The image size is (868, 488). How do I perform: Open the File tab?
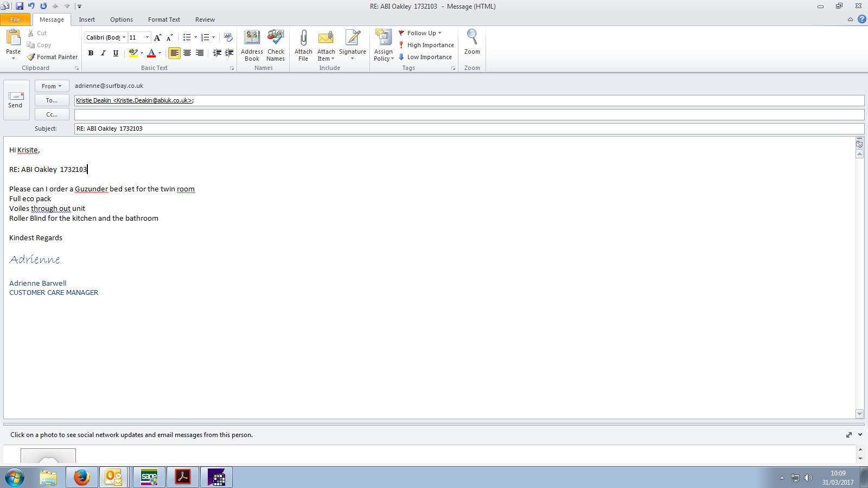pos(15,20)
